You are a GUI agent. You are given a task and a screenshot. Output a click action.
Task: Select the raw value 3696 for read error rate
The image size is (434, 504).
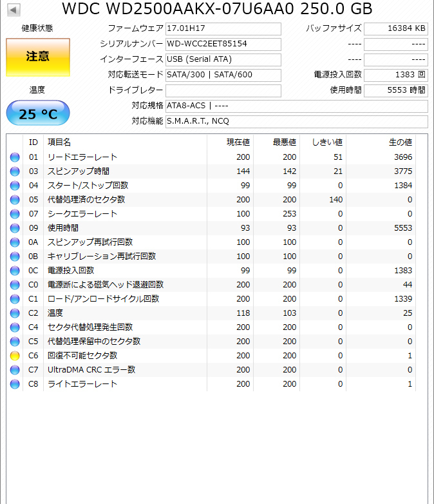click(403, 157)
